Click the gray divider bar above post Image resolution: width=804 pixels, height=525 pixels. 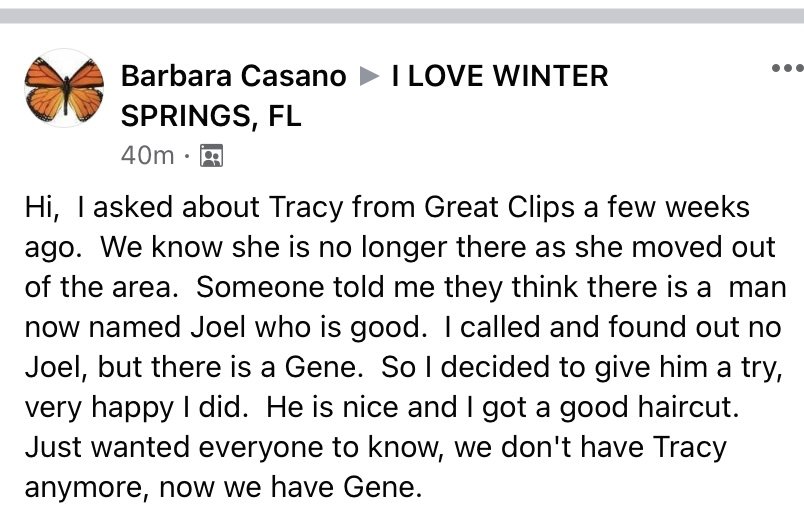(402, 16)
